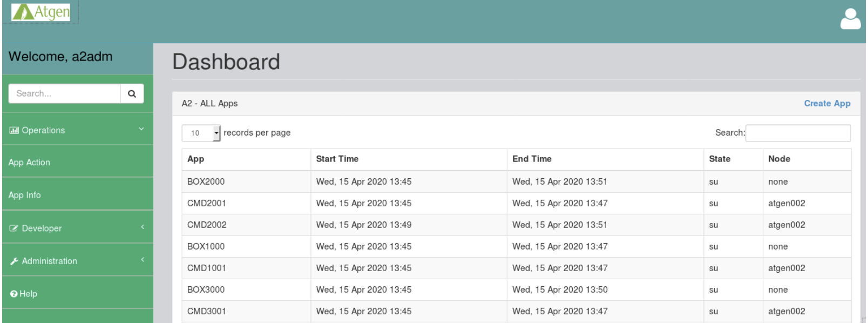Click the table Search text box
Image resolution: width=868 pixels, height=323 pixels.
pyautogui.click(x=798, y=133)
